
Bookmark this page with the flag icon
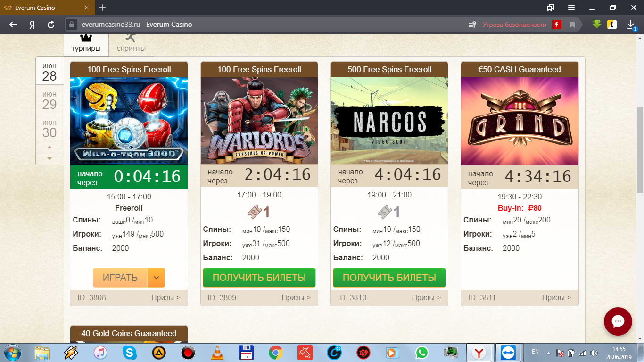[x=573, y=25]
